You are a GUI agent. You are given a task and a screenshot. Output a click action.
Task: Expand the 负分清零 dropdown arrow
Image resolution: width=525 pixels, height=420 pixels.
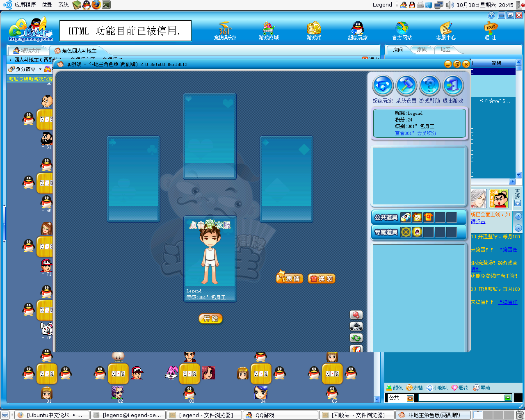40,69
